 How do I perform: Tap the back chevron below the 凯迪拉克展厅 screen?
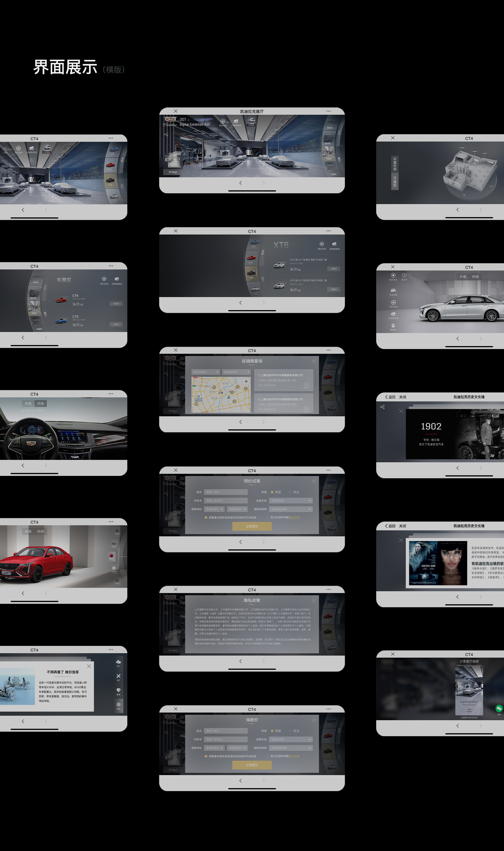point(240,183)
